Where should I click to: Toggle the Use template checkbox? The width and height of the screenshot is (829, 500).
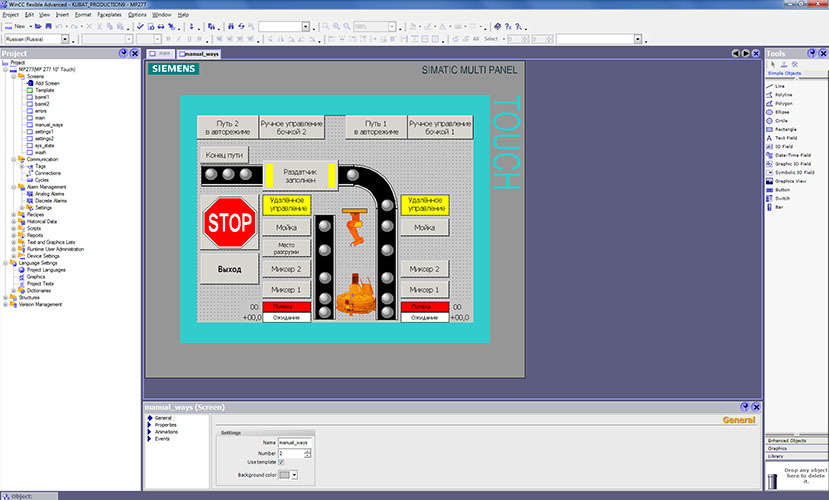281,462
